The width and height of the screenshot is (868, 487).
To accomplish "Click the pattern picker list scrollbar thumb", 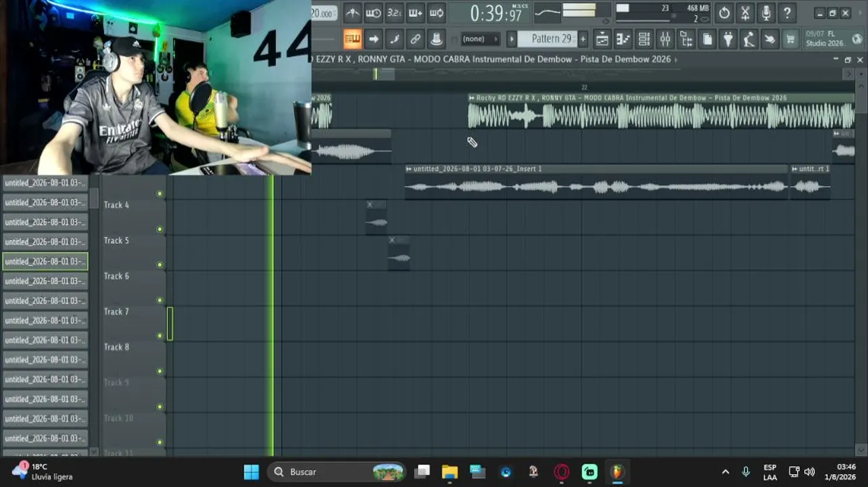I will tap(94, 198).
